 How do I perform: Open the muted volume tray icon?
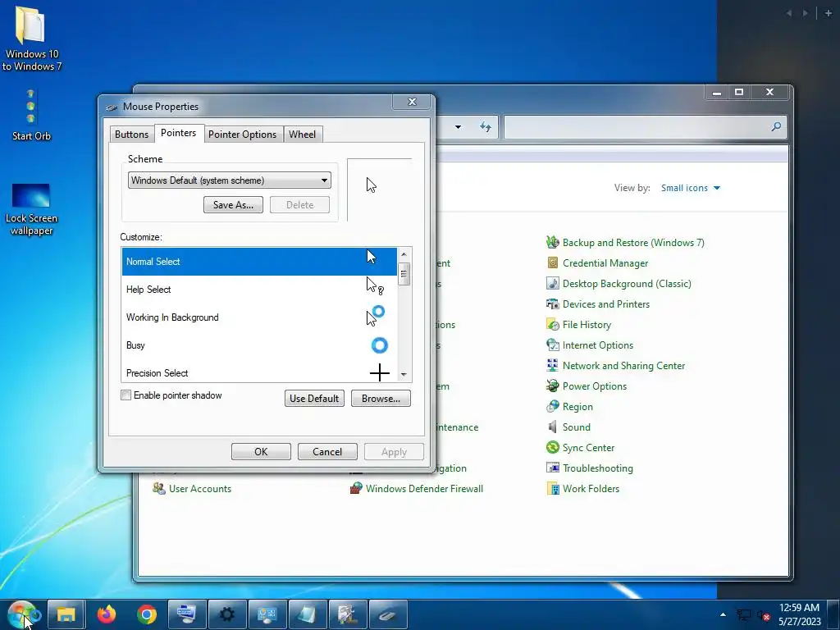click(x=764, y=615)
